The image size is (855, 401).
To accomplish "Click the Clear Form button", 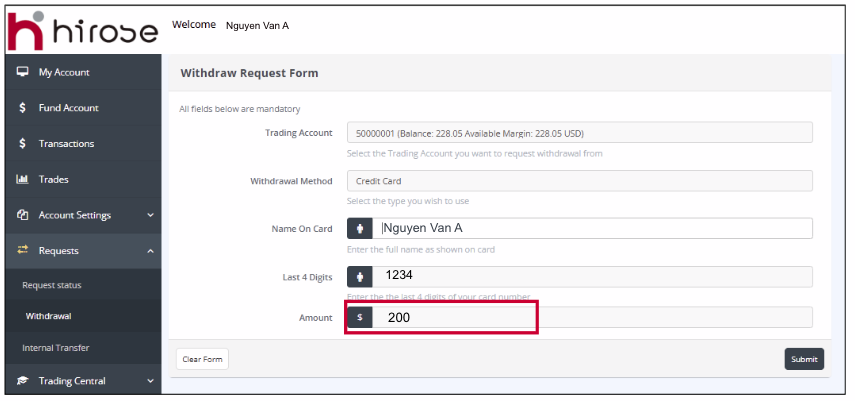I will pyautogui.click(x=202, y=359).
